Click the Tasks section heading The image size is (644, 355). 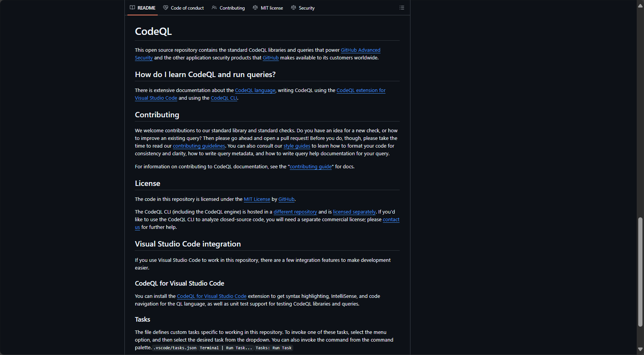pos(142,320)
